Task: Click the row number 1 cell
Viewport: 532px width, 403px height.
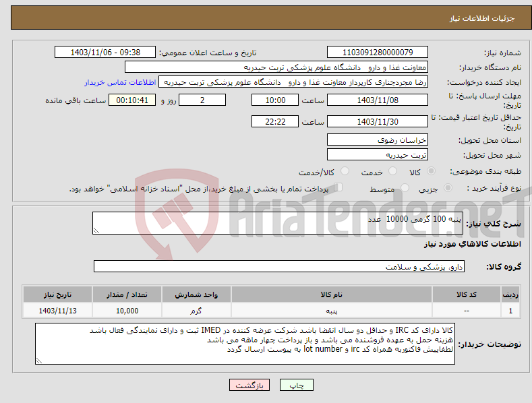Action: point(510,311)
